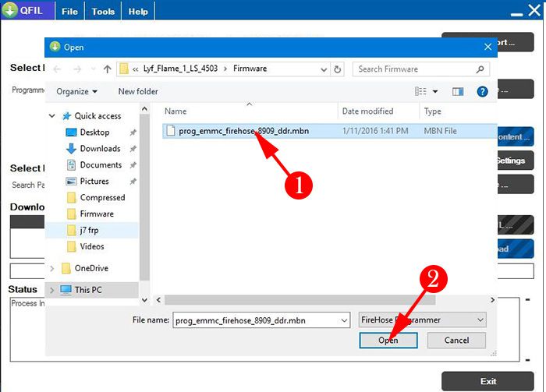Click the Open button
The image size is (546, 392).
(x=388, y=340)
